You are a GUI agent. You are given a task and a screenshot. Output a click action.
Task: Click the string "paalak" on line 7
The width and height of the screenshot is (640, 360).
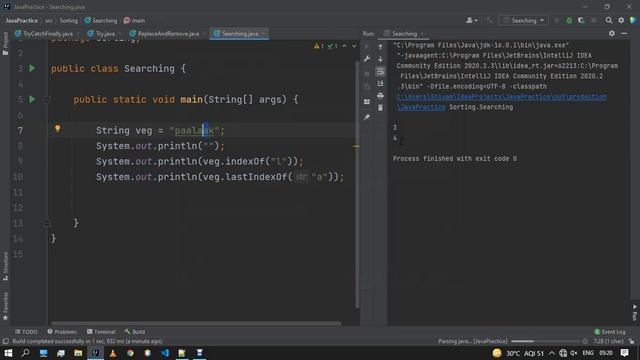coord(194,131)
